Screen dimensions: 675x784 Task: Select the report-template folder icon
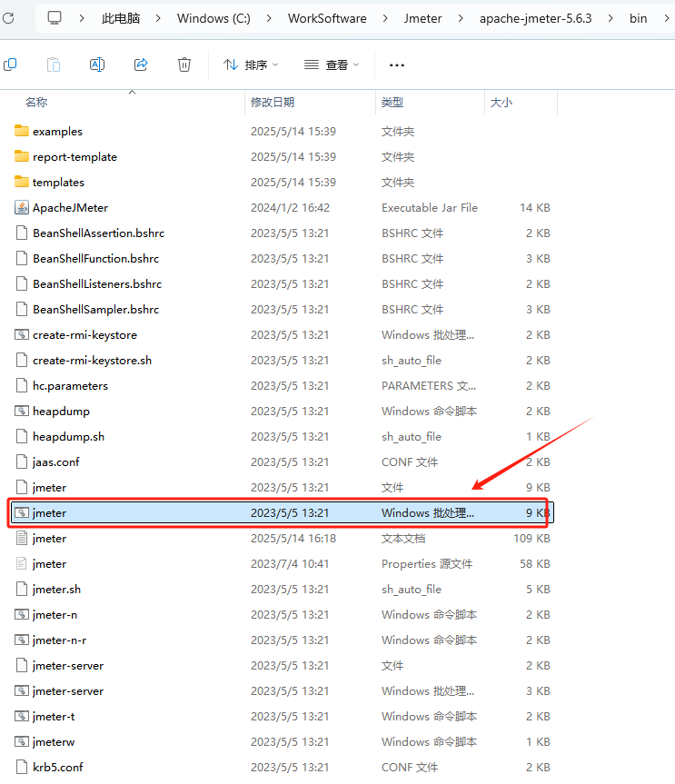coord(22,156)
